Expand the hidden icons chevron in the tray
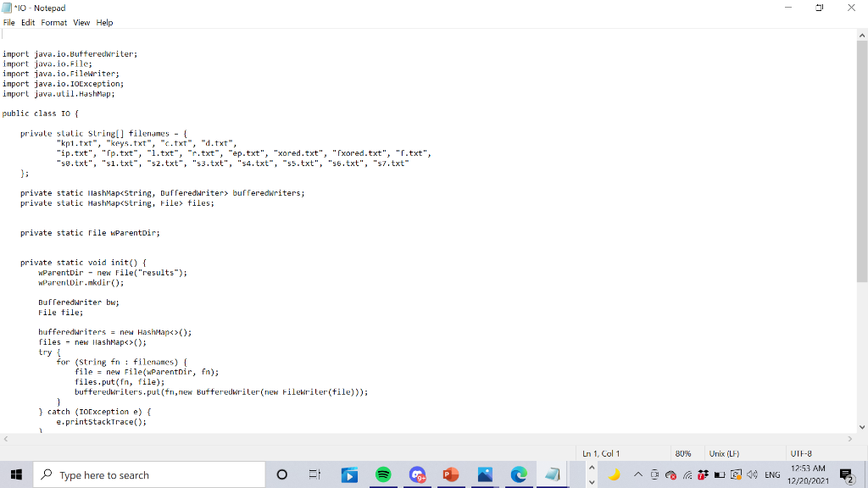 point(638,474)
